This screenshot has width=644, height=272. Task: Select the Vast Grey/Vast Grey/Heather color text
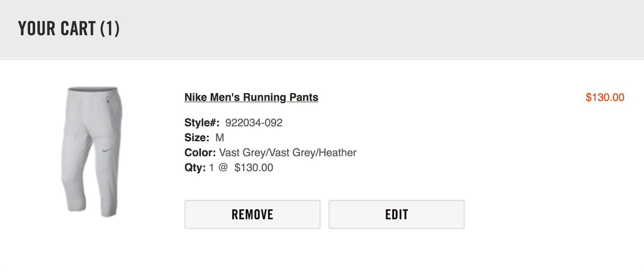(287, 152)
